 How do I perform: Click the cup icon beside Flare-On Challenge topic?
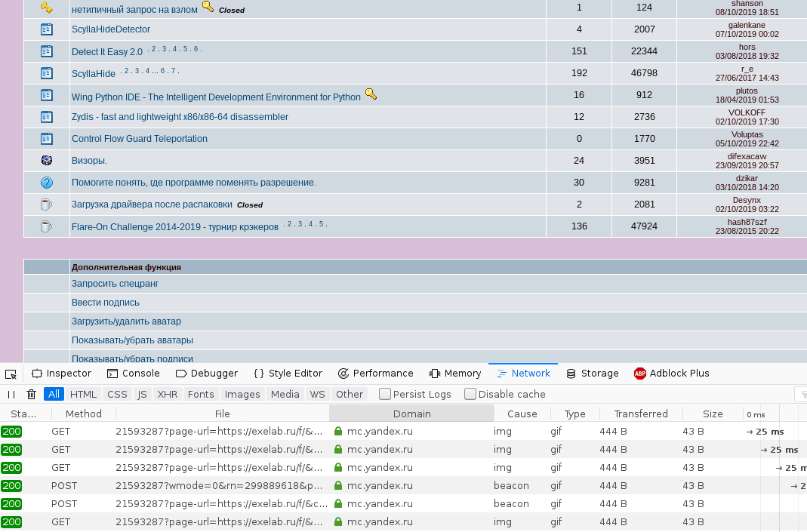pos(46,226)
